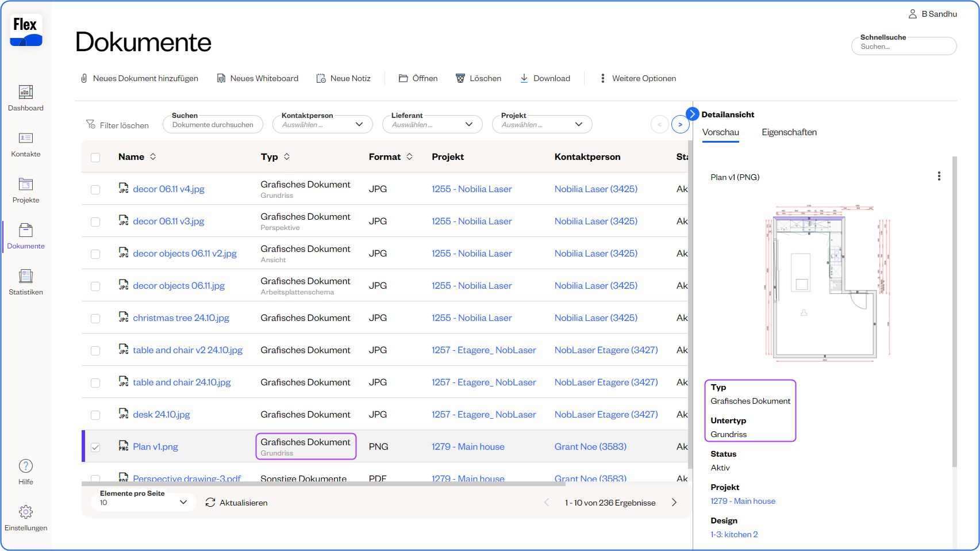The height and width of the screenshot is (551, 980).
Task: Open the Dashboard sidebar icon
Action: point(26,92)
